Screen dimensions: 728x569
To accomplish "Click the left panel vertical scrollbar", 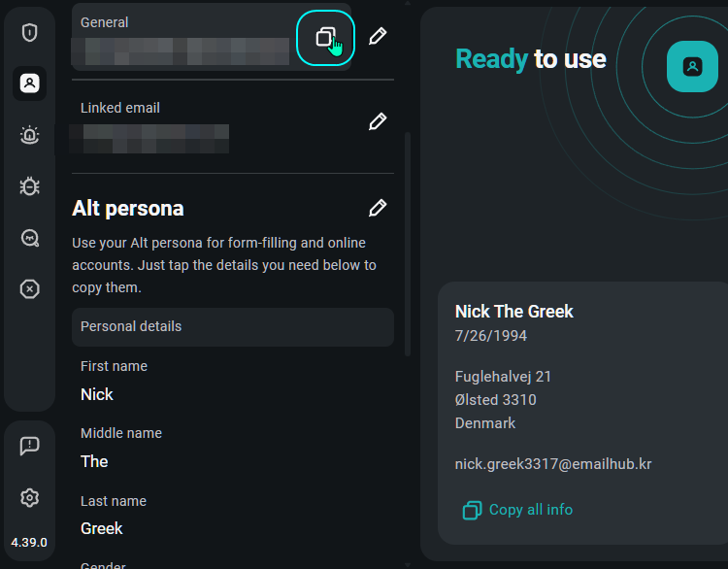I will point(407,243).
